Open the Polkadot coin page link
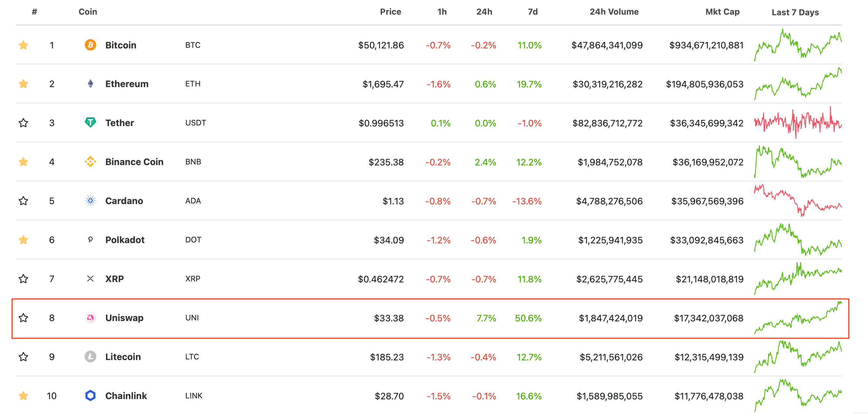The height and width of the screenshot is (414, 868). (125, 240)
